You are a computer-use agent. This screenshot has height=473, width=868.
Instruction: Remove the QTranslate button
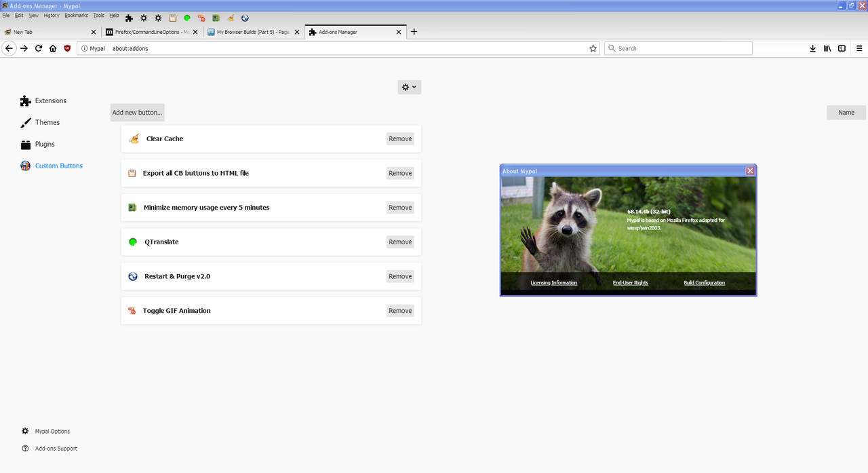click(400, 242)
